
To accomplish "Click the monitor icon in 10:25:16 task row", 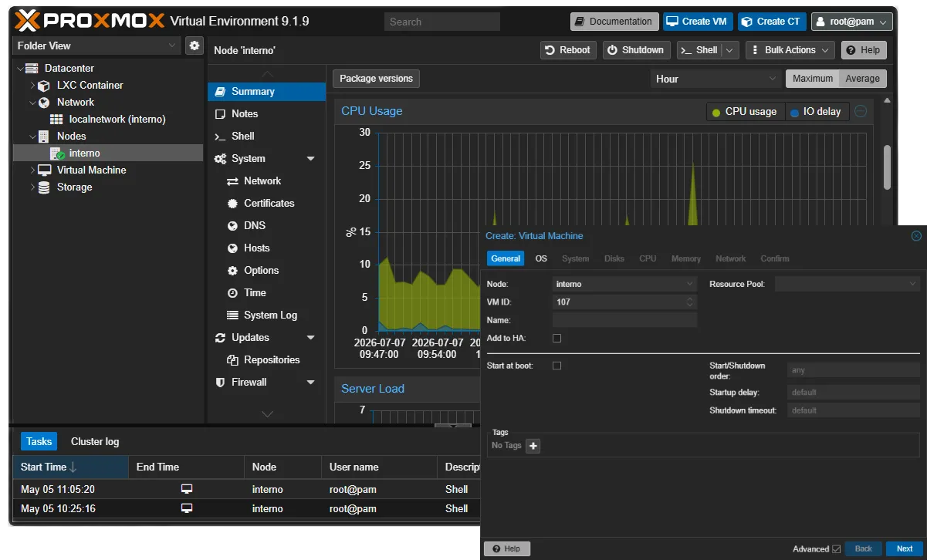I will (x=187, y=508).
